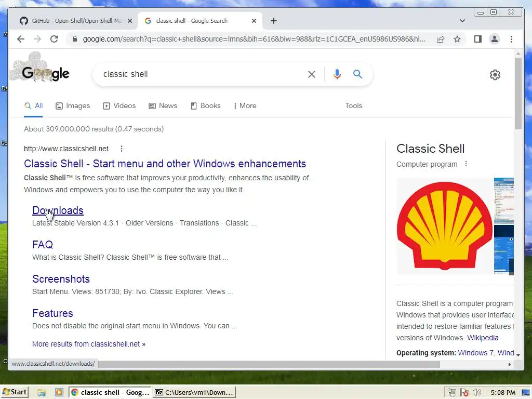This screenshot has height=399, width=532.
Task: Click the security alert tray icon
Action: pos(464,393)
